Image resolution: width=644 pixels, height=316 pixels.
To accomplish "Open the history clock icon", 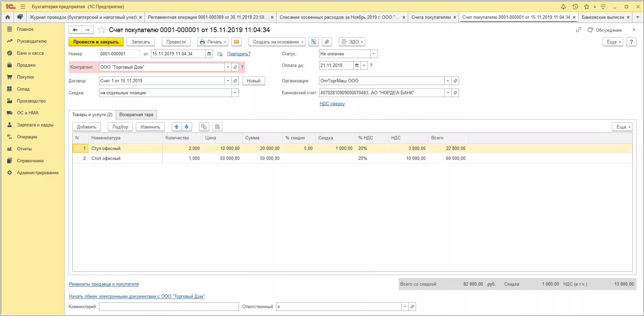I will [x=575, y=6].
